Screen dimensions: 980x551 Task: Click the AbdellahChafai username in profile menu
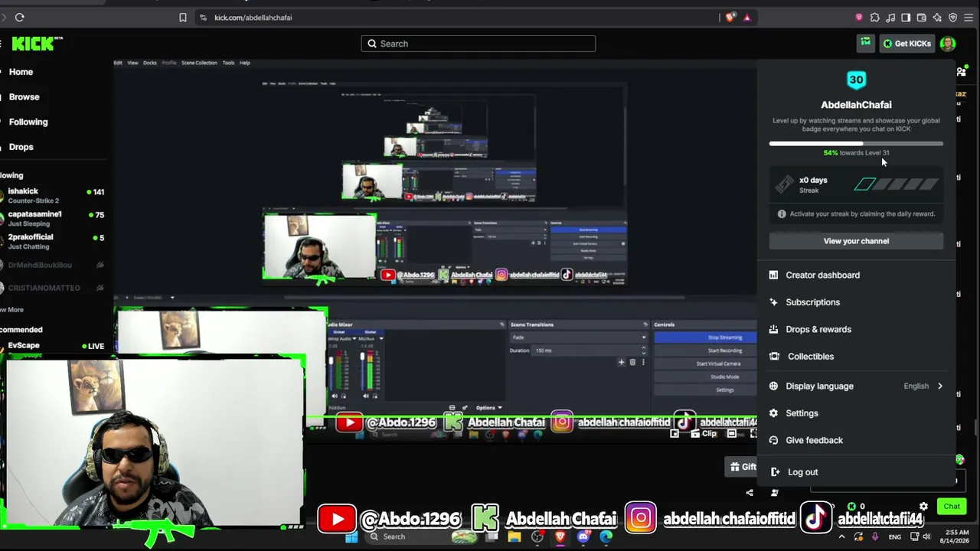point(856,105)
